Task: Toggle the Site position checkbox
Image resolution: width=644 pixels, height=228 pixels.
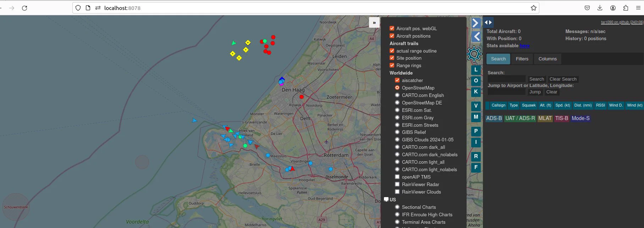Action: coord(392,58)
